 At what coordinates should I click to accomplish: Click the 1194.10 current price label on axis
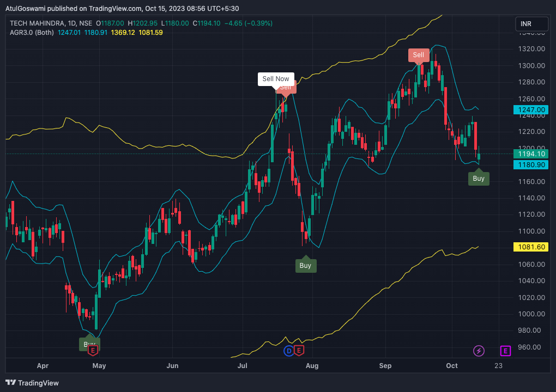(531, 154)
